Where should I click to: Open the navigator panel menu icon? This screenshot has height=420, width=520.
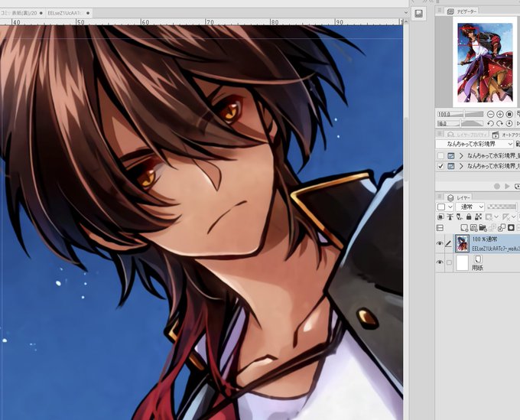click(440, 11)
